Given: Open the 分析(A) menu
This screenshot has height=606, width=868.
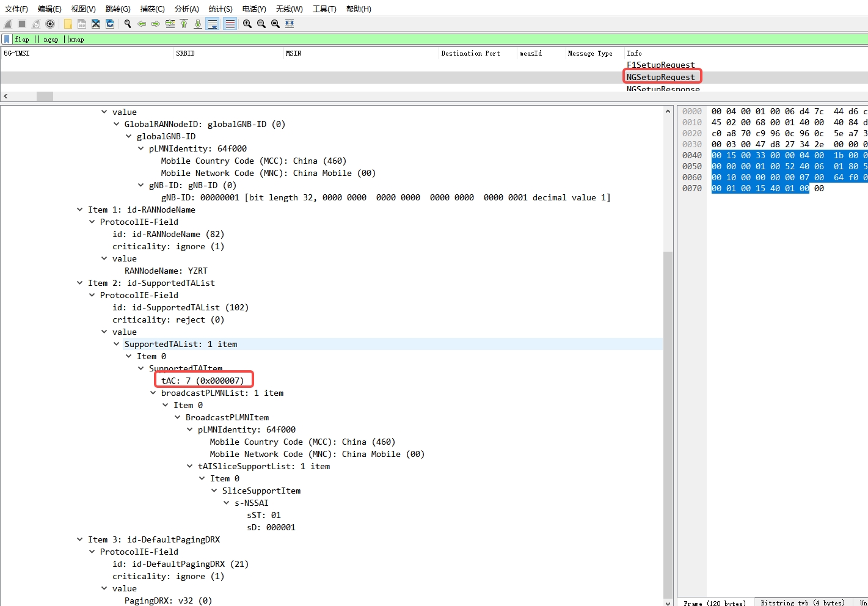Looking at the screenshot, I should coord(187,9).
